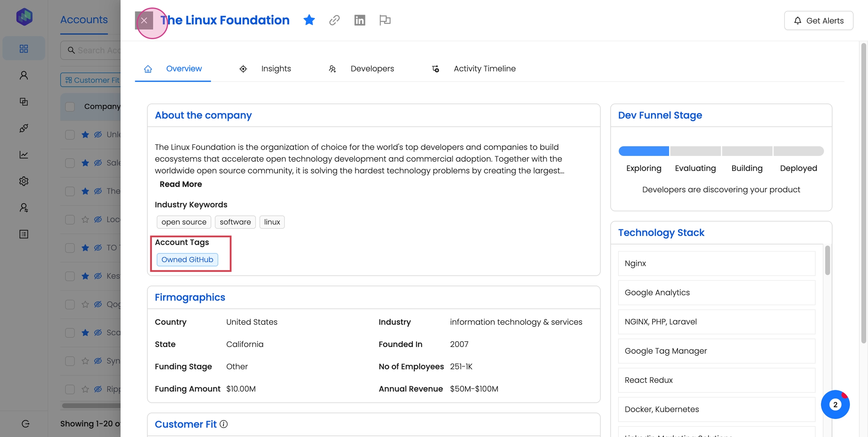Image resolution: width=868 pixels, height=437 pixels.
Task: Tick the checkbox on the first account row
Action: 70,135
